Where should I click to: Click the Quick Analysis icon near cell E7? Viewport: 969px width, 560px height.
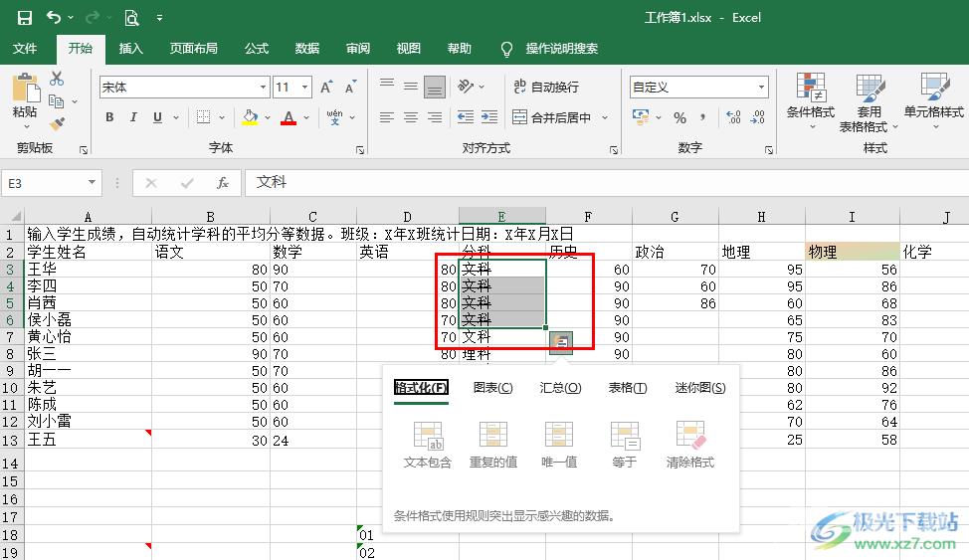[560, 342]
